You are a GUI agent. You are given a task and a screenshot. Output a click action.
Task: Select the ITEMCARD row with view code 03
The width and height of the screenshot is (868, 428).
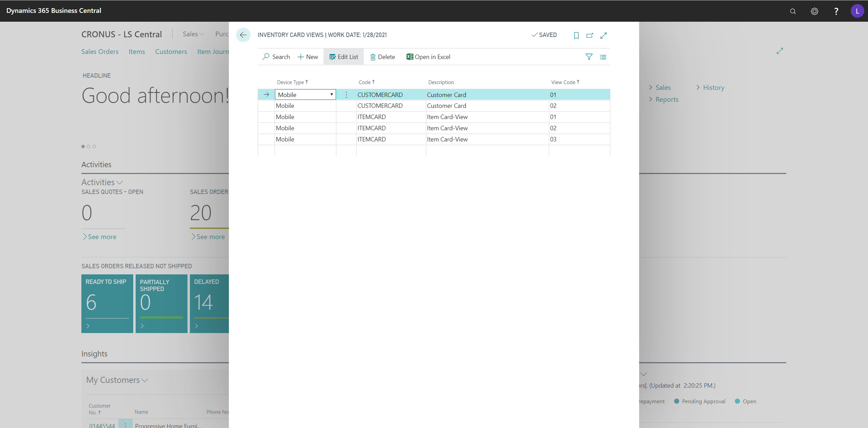pyautogui.click(x=371, y=139)
